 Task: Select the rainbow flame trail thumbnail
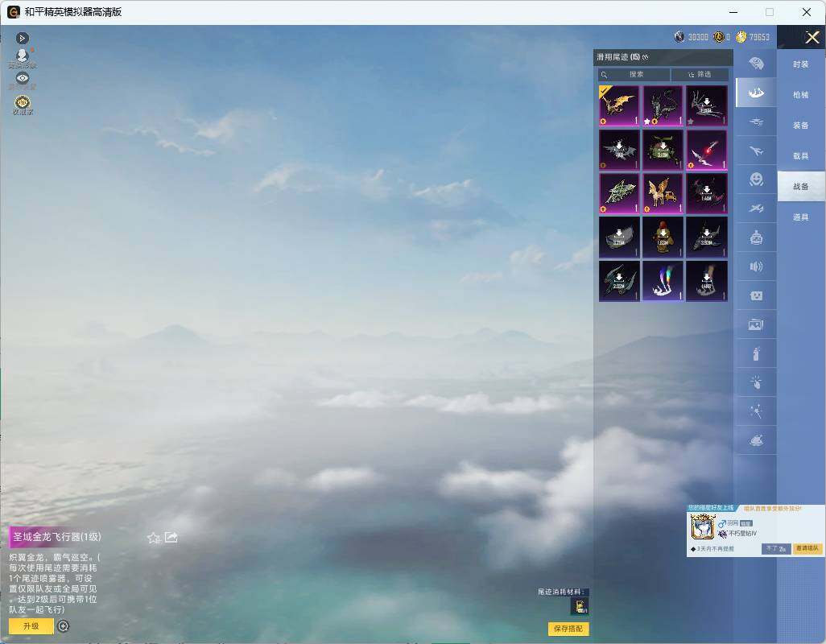[x=663, y=281]
